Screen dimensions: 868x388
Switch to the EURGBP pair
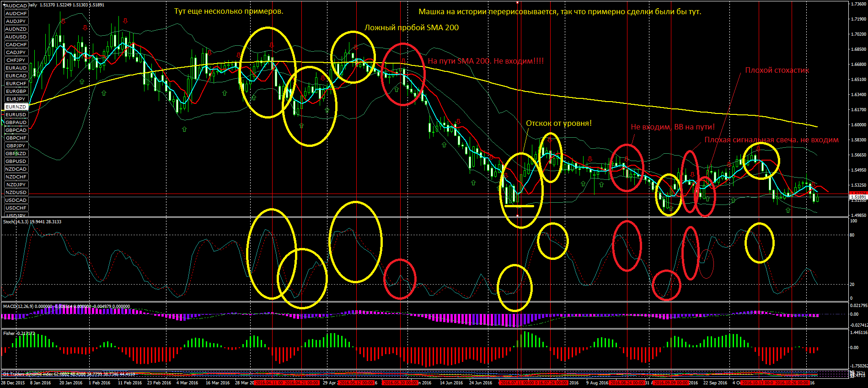tap(16, 91)
